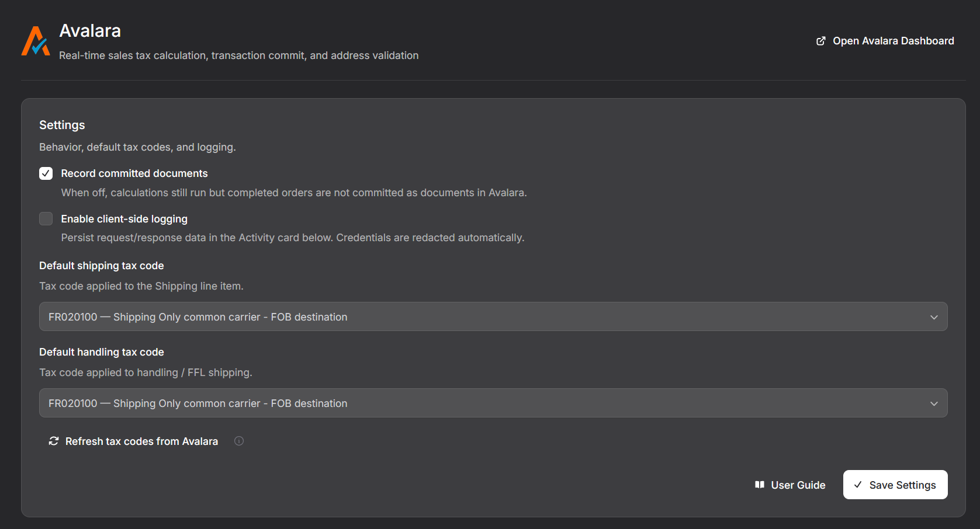The height and width of the screenshot is (529, 980).
Task: Click 'Tax code applied to handling / FFL shipping.' text
Action: (146, 373)
